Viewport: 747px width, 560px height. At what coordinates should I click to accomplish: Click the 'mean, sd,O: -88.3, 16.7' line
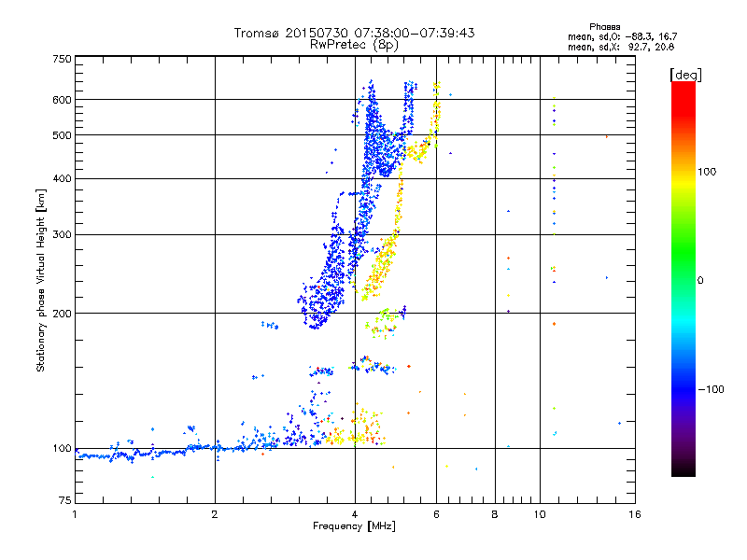(x=622, y=36)
